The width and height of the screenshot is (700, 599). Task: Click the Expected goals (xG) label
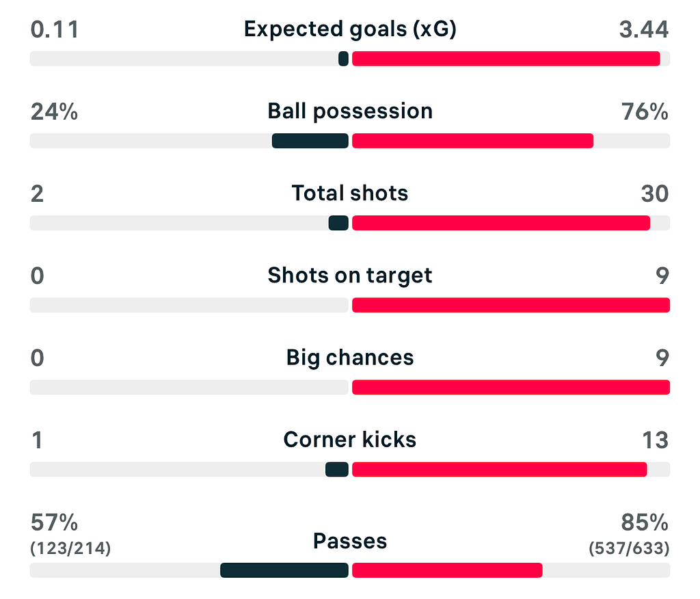350,29
